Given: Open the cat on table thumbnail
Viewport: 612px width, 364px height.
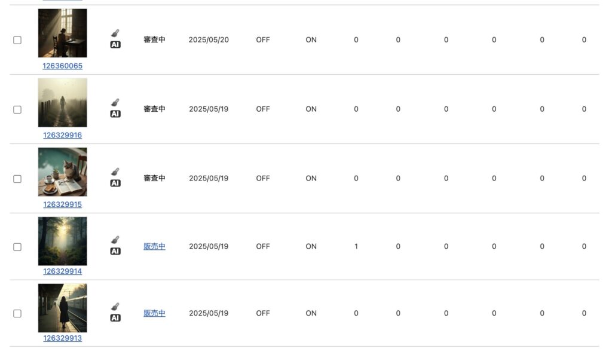Looking at the screenshot, I should coord(62,172).
